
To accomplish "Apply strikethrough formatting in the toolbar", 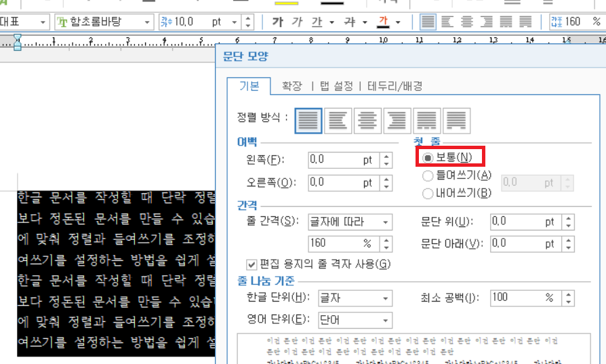I will pos(350,22).
